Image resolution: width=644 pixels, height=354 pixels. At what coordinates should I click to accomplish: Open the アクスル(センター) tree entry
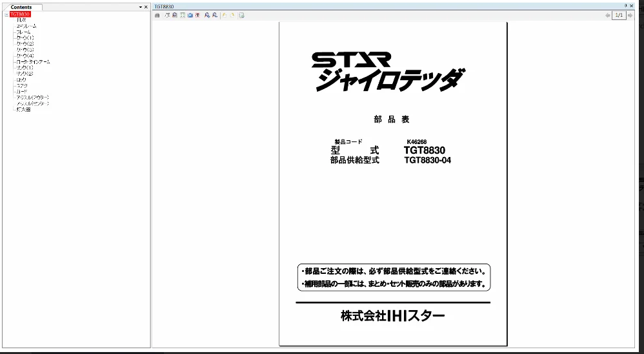point(33,103)
